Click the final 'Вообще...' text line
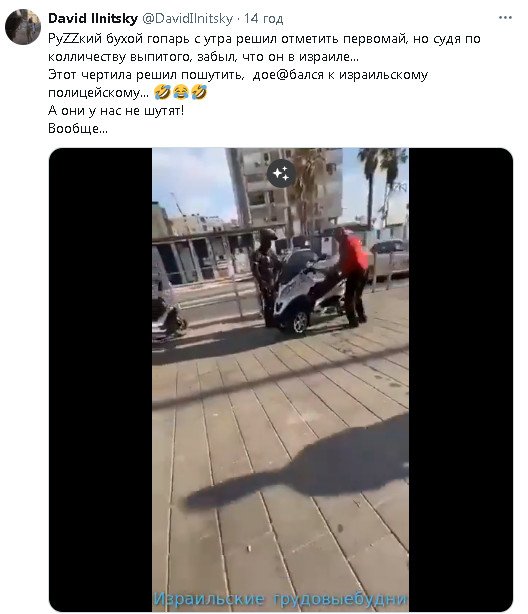The width and height of the screenshot is (528, 614). pos(78,128)
